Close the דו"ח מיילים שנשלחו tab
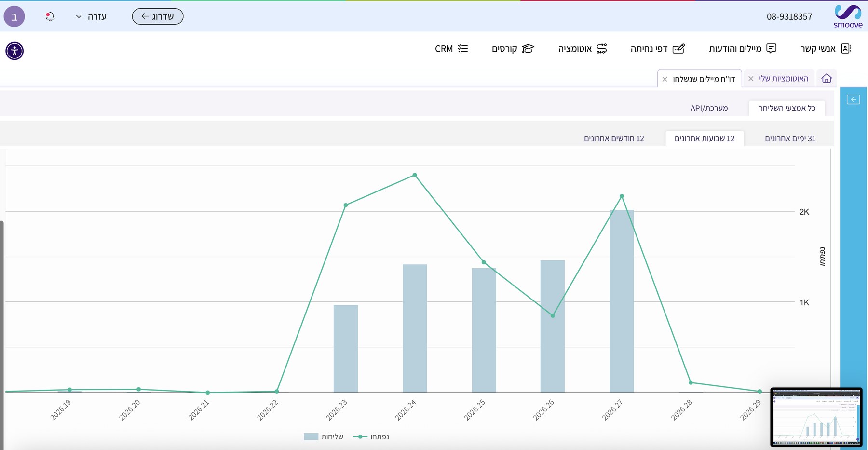 [x=665, y=79]
